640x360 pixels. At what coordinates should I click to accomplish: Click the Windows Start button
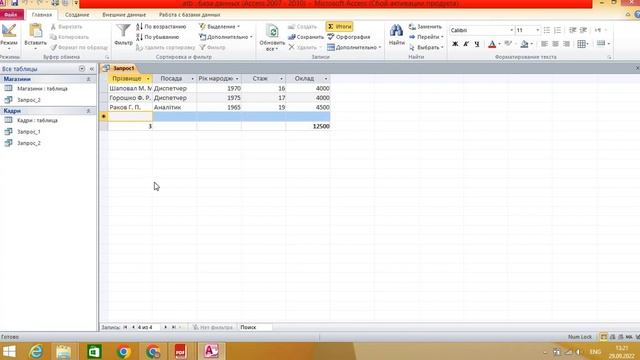[x=9, y=351]
